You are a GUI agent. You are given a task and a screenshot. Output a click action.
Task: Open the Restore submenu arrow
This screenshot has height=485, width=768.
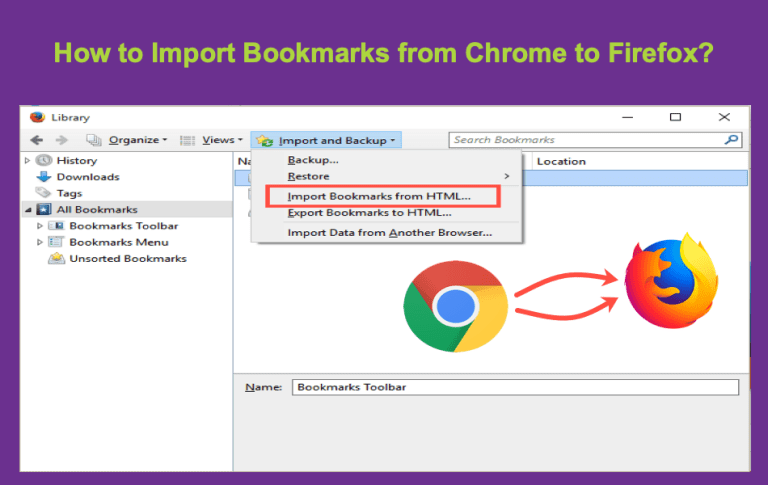pyautogui.click(x=507, y=176)
